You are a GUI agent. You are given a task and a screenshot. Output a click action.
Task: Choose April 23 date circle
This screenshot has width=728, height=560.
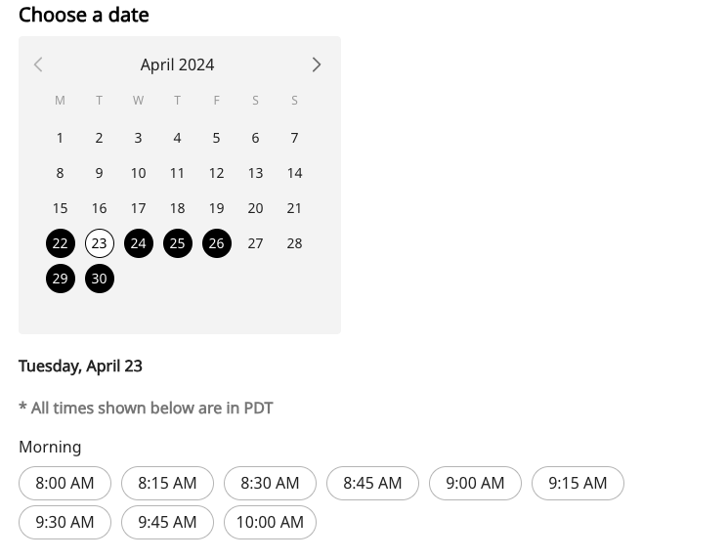tap(99, 243)
